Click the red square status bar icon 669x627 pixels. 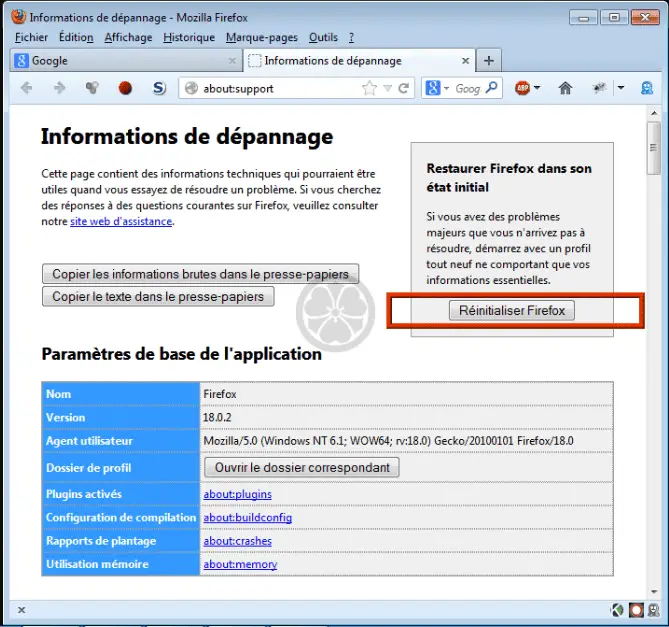[x=636, y=610]
